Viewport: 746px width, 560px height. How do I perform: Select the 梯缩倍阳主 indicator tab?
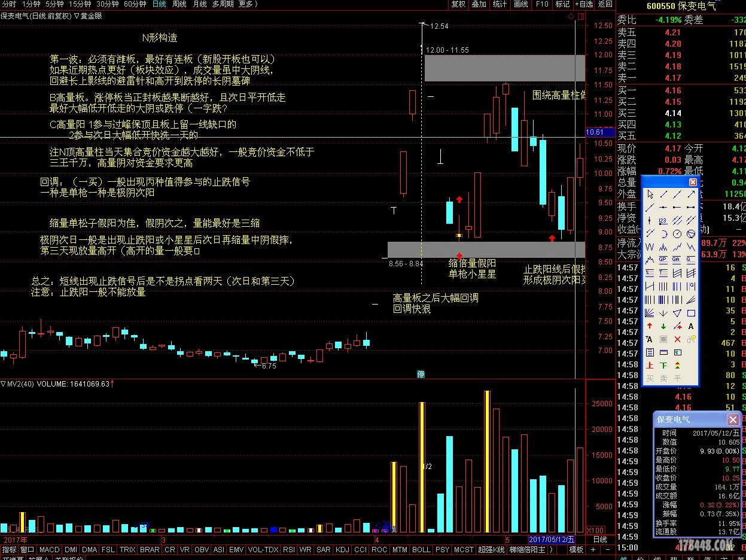point(527,549)
